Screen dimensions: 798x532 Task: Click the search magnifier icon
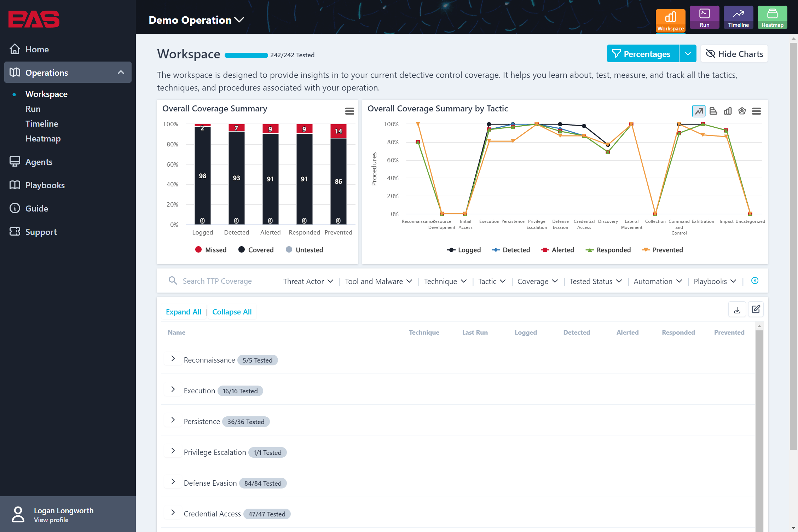[173, 281]
